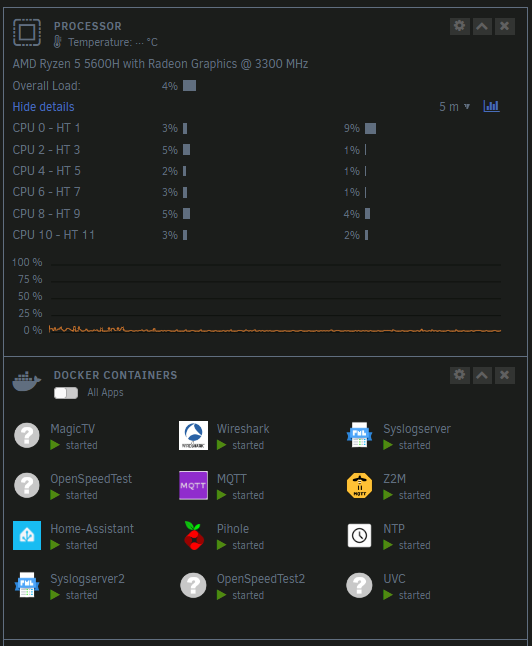Click the Pihole raspberry icon
The image size is (532, 646).
pos(194,536)
